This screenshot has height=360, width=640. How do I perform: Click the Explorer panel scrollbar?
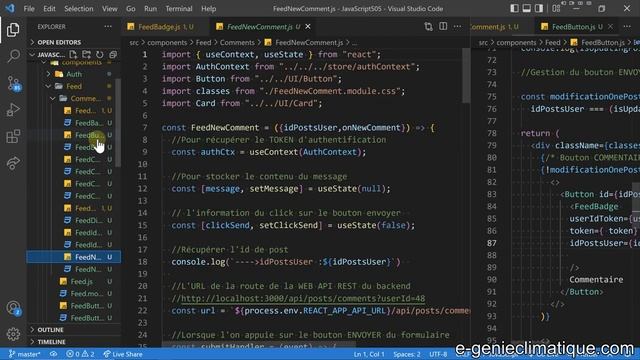[x=118, y=123]
